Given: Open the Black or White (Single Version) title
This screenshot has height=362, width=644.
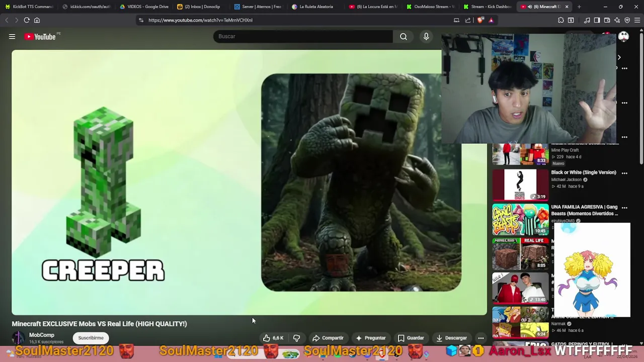Looking at the screenshot, I should coord(584,172).
